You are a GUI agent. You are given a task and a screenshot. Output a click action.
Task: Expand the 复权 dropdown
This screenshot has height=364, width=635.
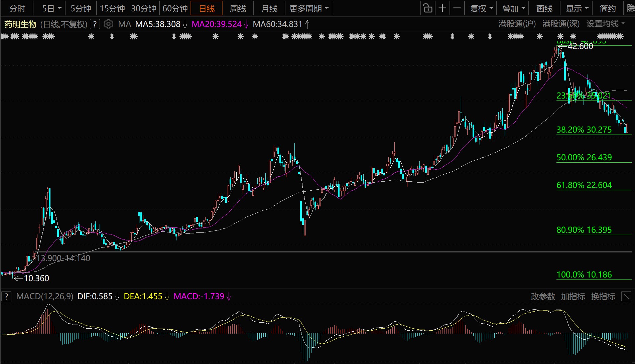[481, 8]
